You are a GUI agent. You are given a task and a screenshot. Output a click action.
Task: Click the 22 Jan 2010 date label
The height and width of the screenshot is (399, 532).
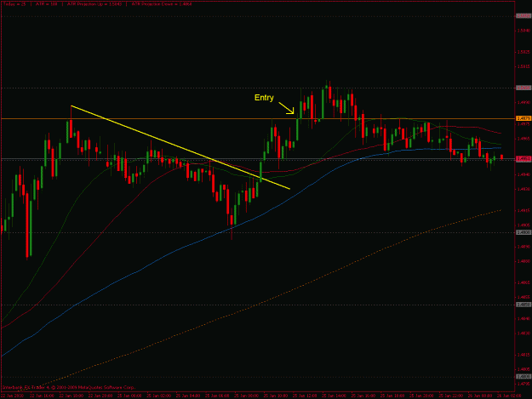12,396
